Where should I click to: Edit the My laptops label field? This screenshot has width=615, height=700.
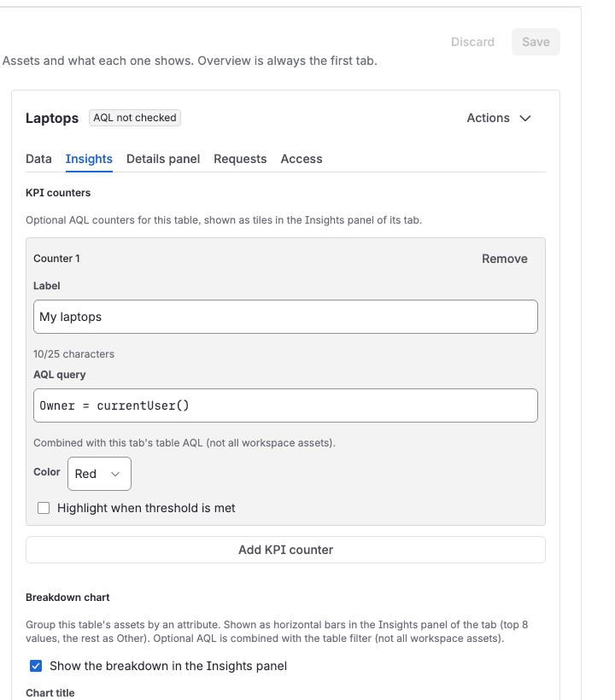[285, 317]
